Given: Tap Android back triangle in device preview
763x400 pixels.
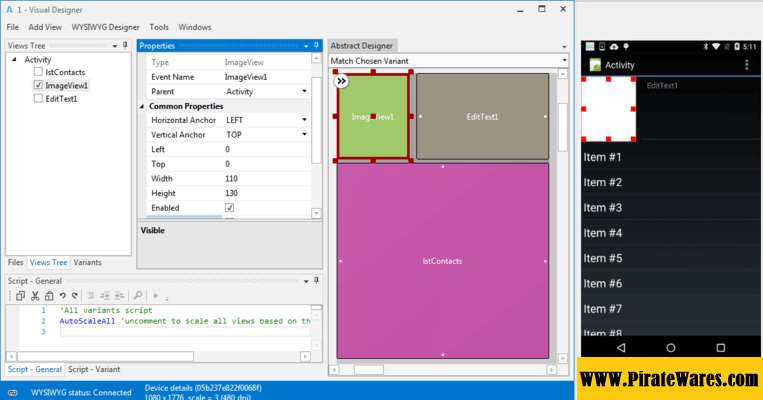Looking at the screenshot, I should tap(621, 346).
